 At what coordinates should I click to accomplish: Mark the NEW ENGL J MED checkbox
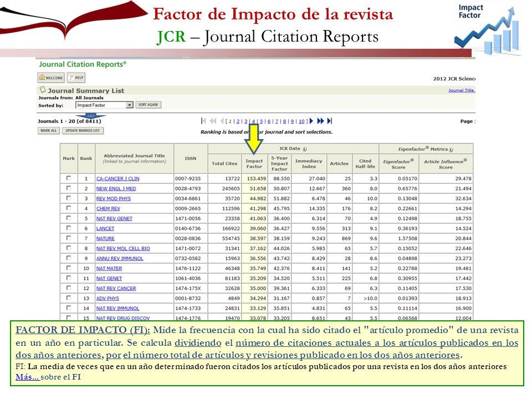[x=69, y=188]
